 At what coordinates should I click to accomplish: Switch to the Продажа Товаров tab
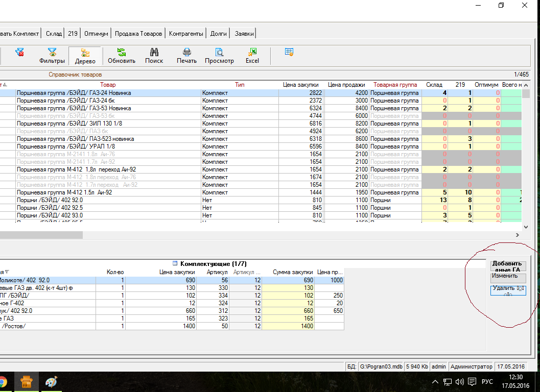click(138, 34)
